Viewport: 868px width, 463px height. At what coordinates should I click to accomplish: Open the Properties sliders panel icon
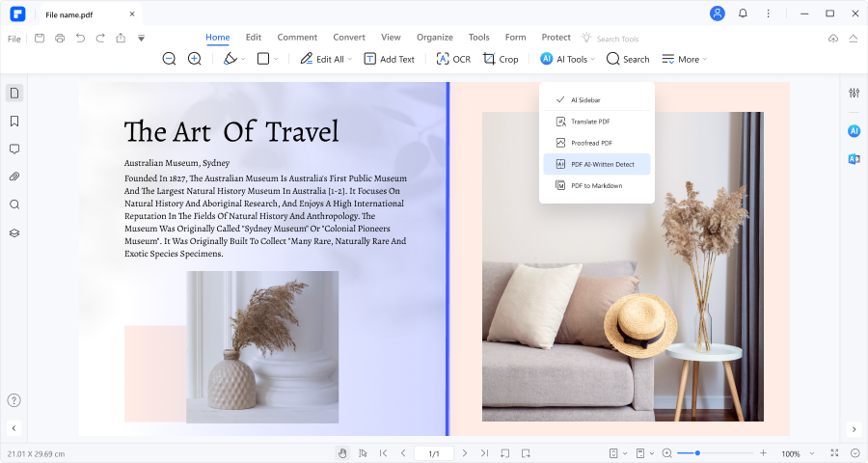(x=854, y=94)
